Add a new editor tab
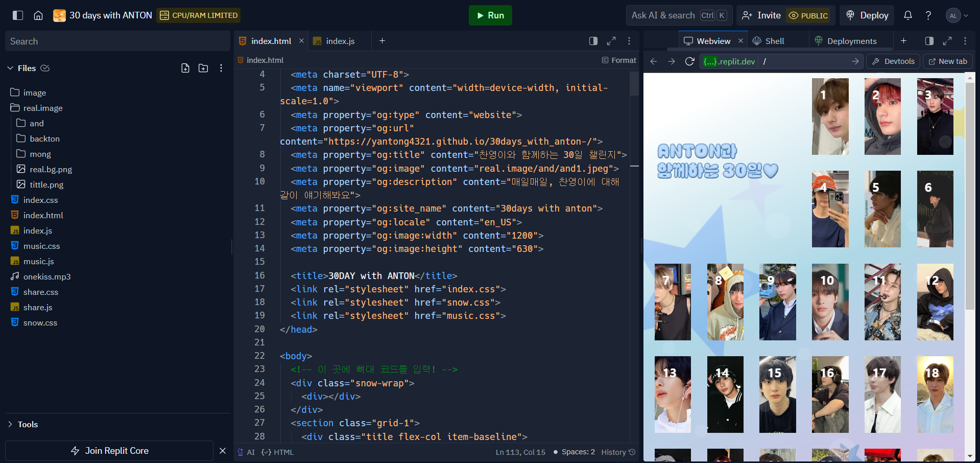 [x=382, y=41]
